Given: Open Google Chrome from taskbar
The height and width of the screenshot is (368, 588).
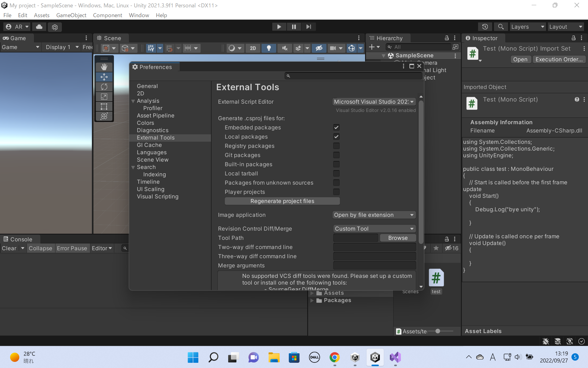Looking at the screenshot, I should [335, 357].
